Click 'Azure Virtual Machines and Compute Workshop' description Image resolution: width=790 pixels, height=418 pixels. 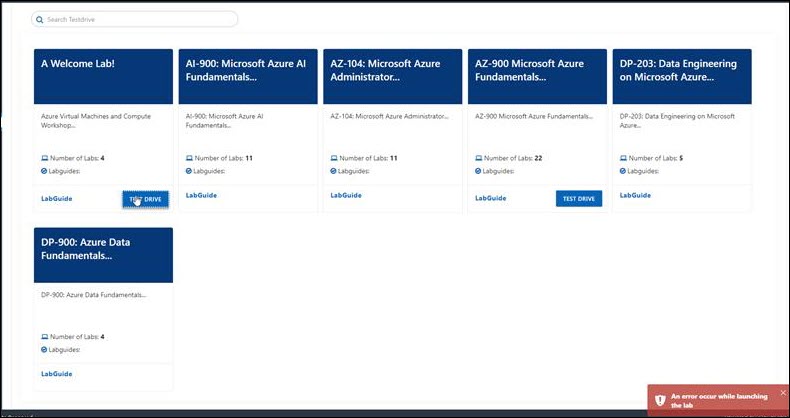click(x=96, y=121)
